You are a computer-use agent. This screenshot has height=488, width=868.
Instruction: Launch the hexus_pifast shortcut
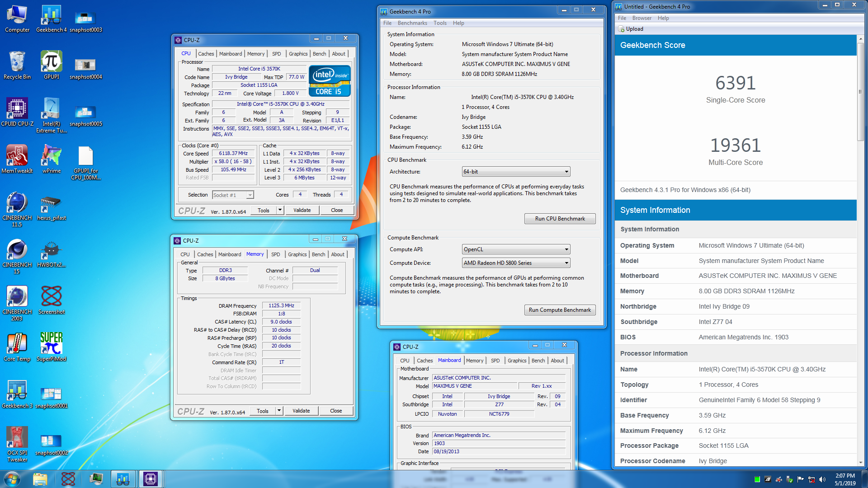click(x=52, y=207)
